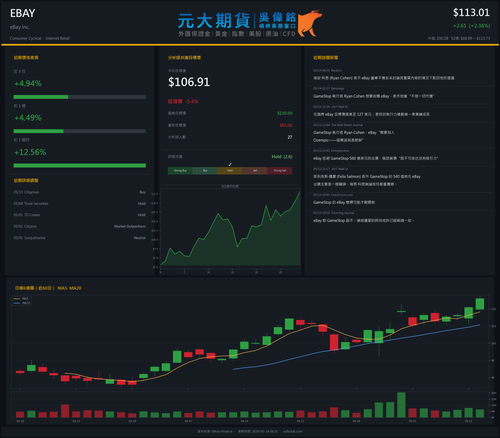Click the Citizens Market Outperform rating row
Image resolution: width=500 pixels, height=438 pixels.
click(79, 226)
